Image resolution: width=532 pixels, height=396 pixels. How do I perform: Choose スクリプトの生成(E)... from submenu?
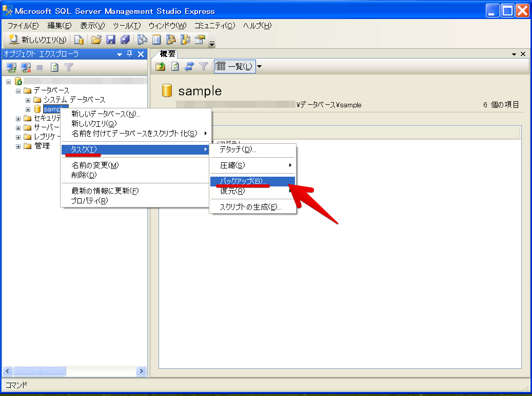(253, 207)
